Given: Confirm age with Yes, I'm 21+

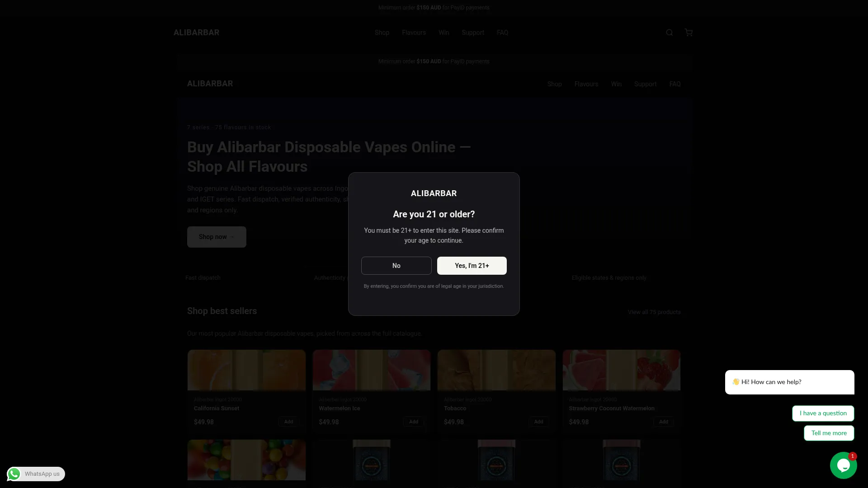Looking at the screenshot, I should 472,266.
